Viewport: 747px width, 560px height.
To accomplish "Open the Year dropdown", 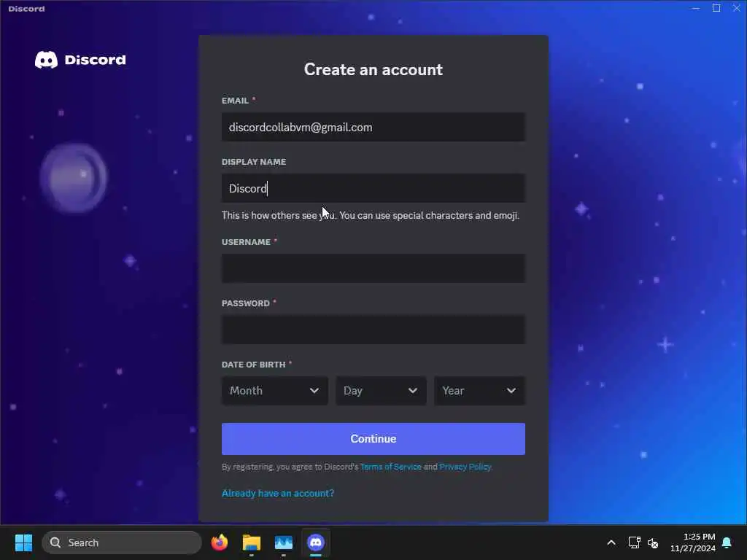I will pyautogui.click(x=479, y=391).
